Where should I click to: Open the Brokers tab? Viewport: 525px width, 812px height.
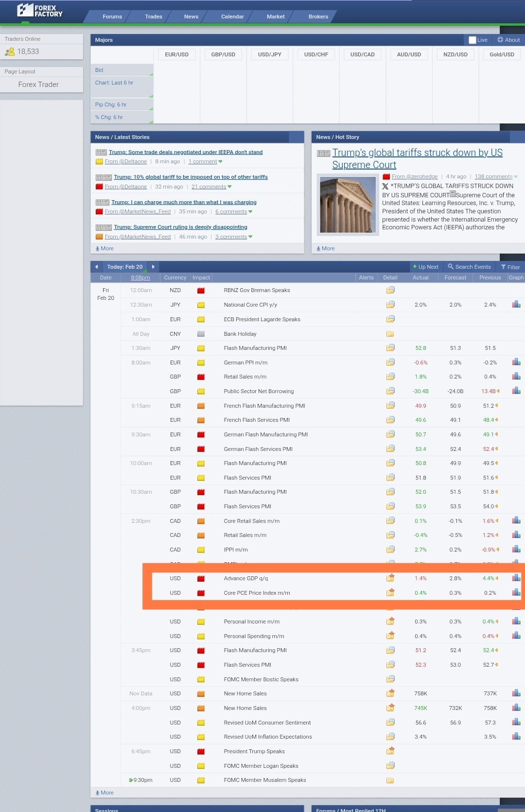pos(318,17)
